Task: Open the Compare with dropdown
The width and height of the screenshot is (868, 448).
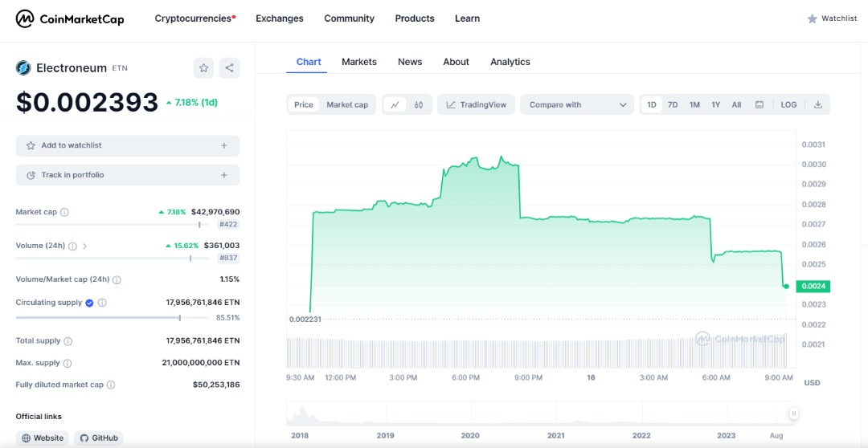Action: (579, 104)
